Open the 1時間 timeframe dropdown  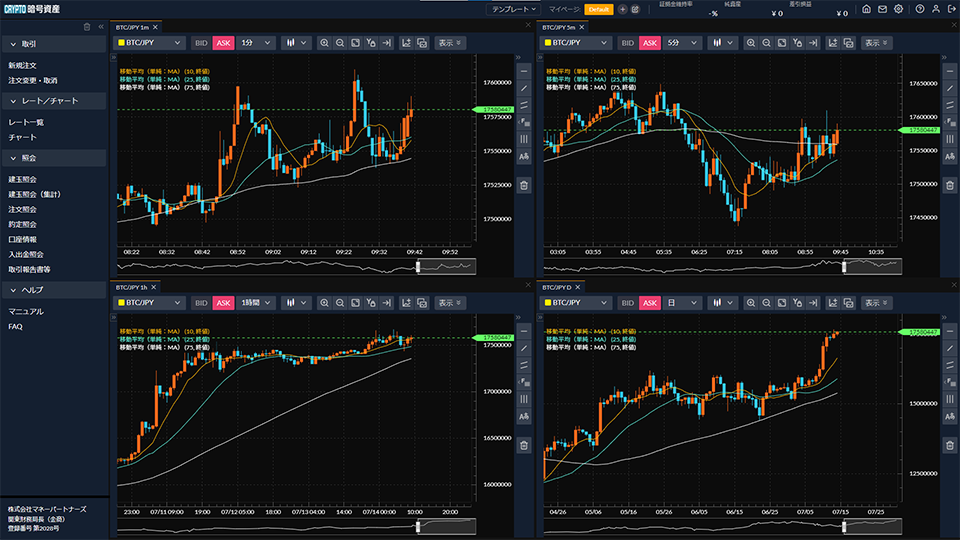pos(256,303)
